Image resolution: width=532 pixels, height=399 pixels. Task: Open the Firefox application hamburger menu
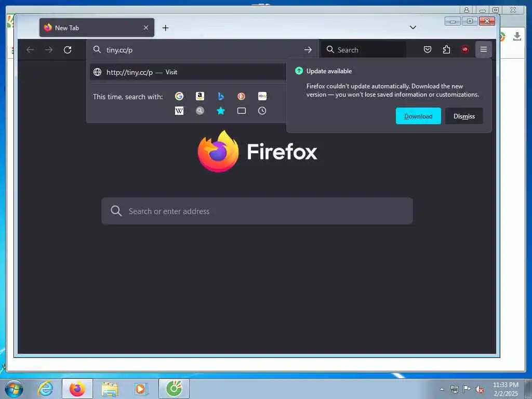(484, 49)
